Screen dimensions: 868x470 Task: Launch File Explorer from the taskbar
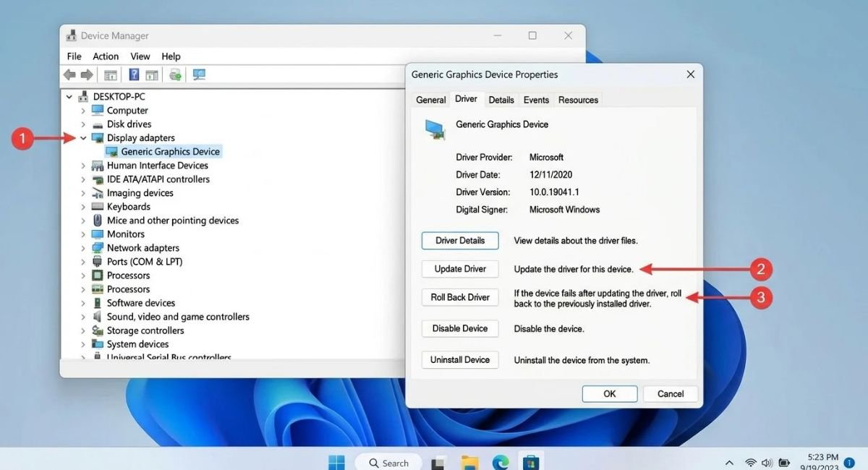coord(470,463)
